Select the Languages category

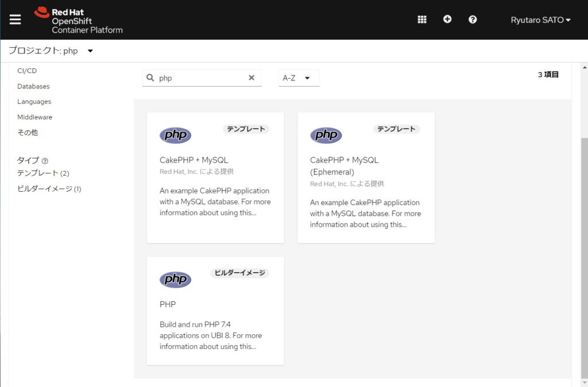tap(34, 102)
